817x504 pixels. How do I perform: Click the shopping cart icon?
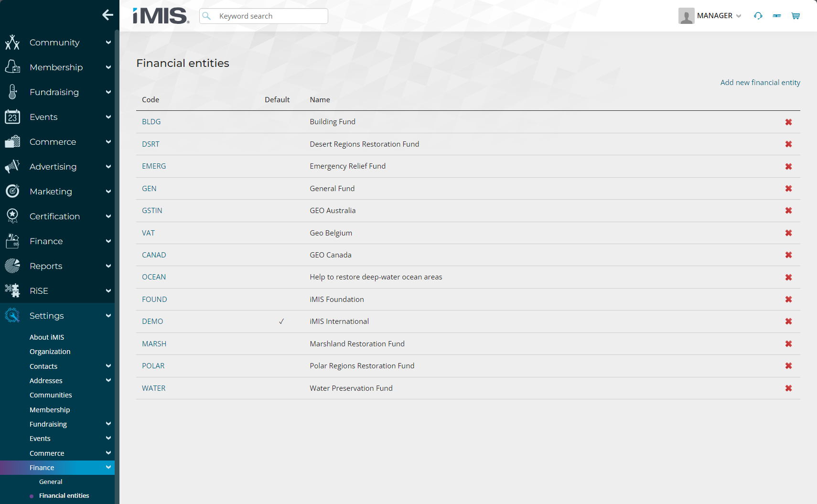(x=795, y=16)
